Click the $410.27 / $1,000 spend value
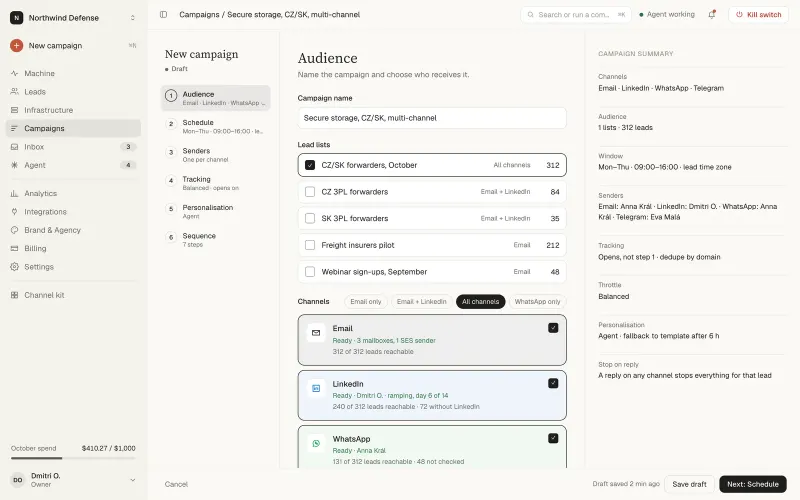The width and height of the screenshot is (800, 500). click(x=109, y=448)
